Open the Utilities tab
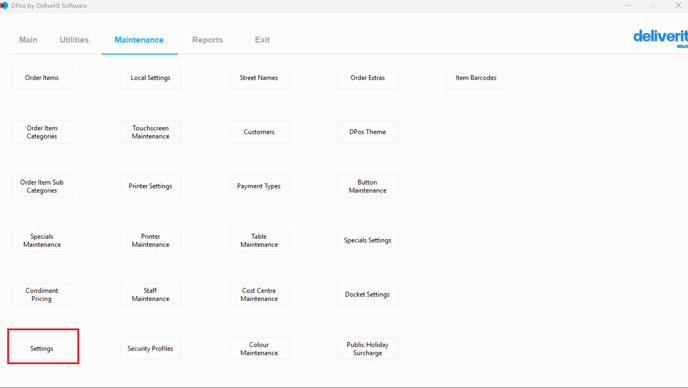The image size is (688, 388). click(x=74, y=40)
